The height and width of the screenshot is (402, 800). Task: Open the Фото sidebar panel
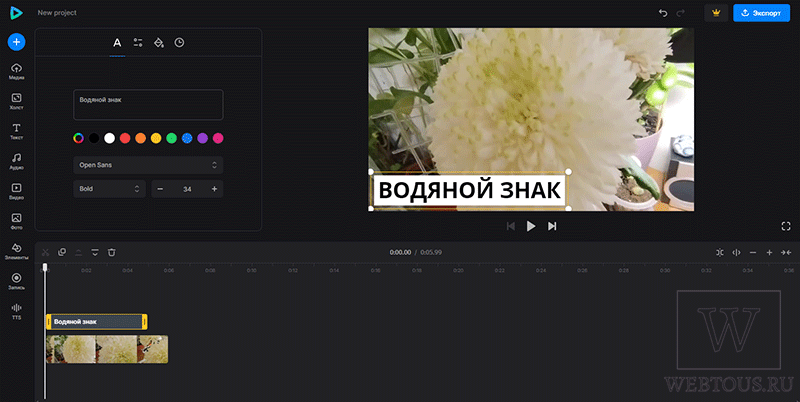pyautogui.click(x=16, y=221)
